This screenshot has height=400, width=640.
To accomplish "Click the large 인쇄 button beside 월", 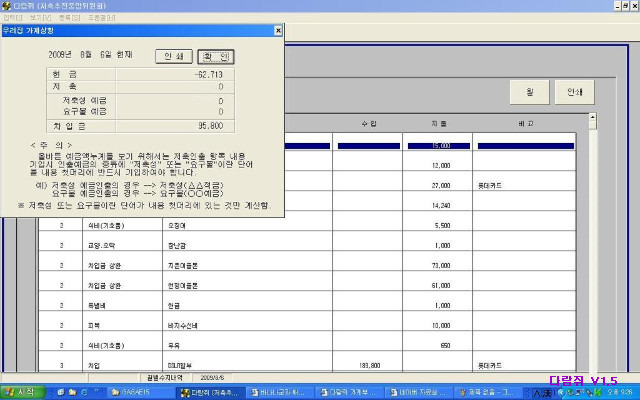I will click(574, 92).
